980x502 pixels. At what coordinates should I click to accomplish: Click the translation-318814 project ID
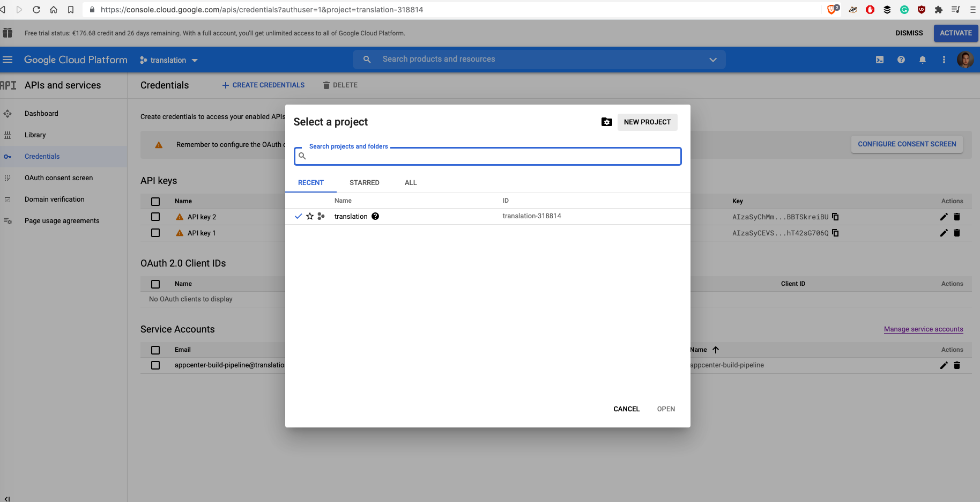tap(532, 216)
